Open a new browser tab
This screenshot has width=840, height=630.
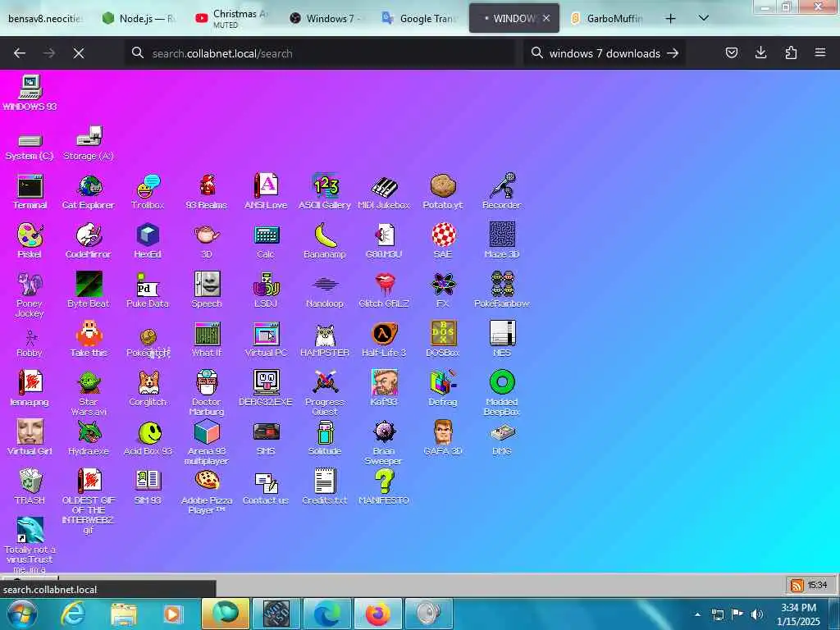tap(670, 18)
